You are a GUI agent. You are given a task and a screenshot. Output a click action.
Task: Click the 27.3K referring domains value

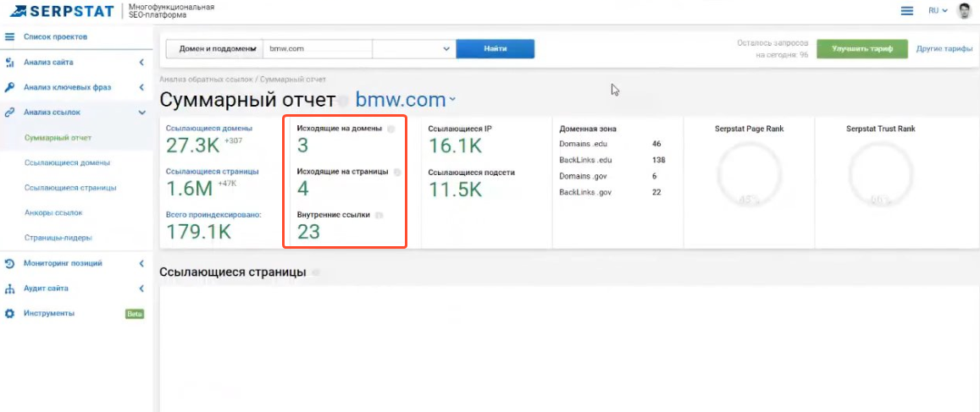(x=193, y=146)
